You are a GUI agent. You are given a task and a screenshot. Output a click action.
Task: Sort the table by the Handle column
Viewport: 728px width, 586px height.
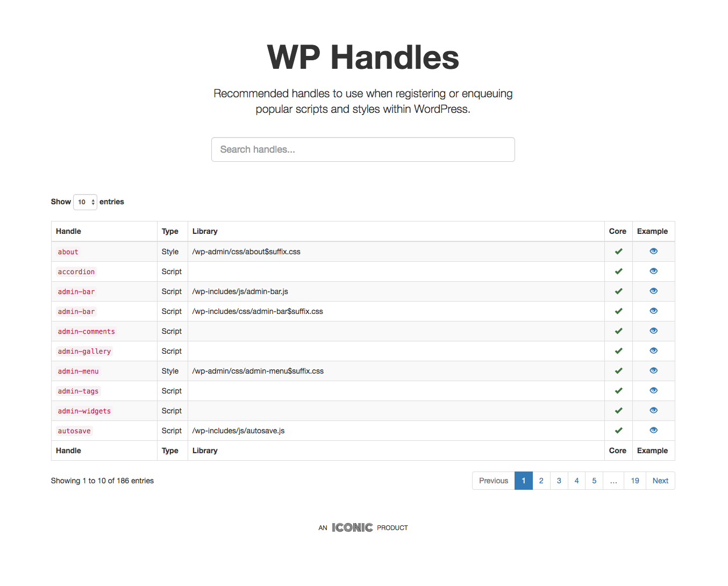click(x=68, y=231)
